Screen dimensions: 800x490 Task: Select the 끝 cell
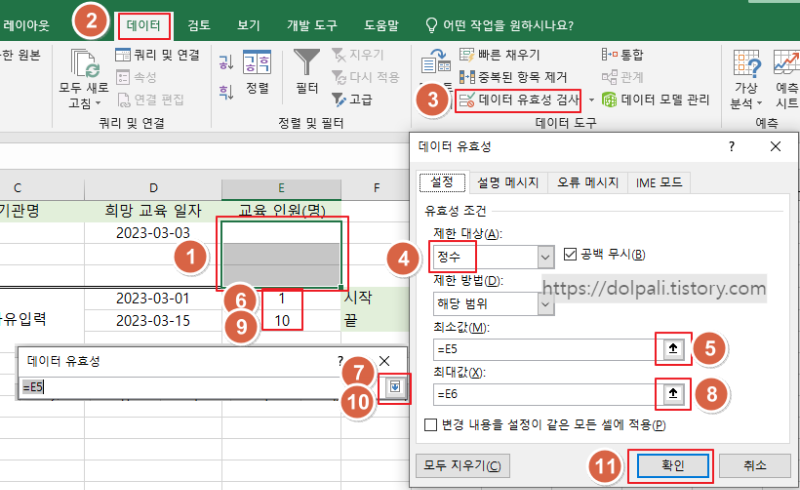pyautogui.click(x=376, y=321)
